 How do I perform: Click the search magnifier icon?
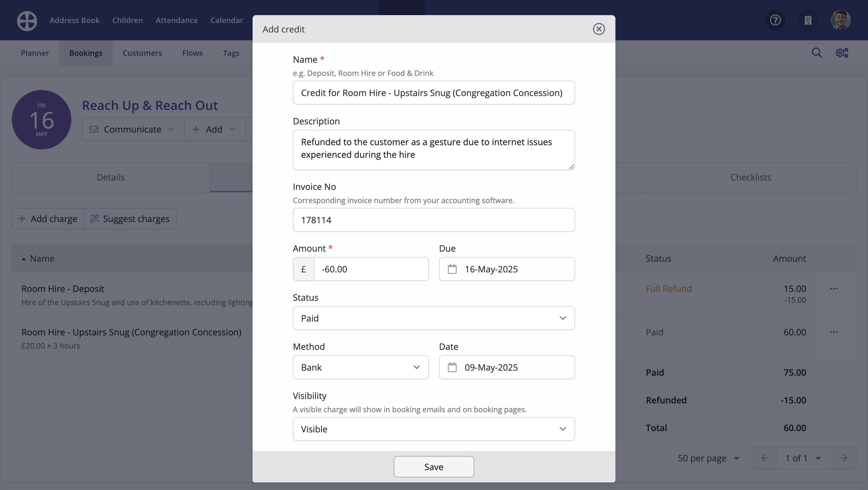pos(816,53)
